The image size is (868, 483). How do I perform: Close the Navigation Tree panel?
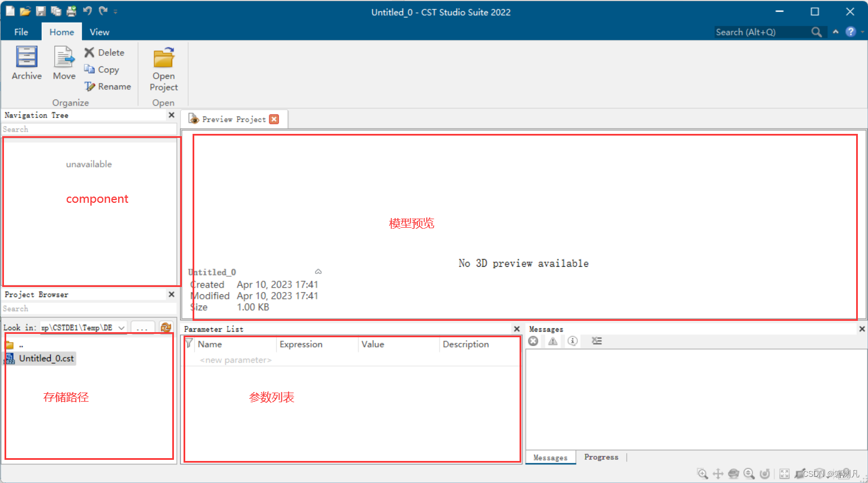click(172, 115)
